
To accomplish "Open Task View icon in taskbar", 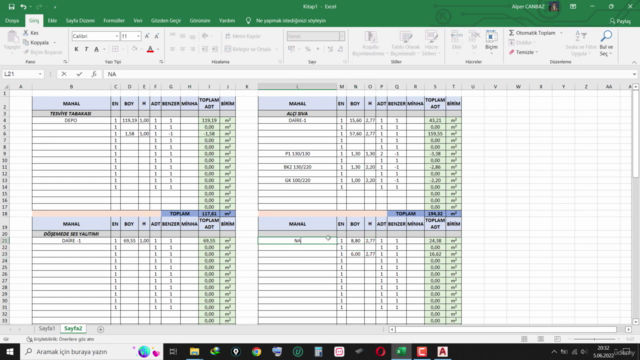I will pos(173,351).
